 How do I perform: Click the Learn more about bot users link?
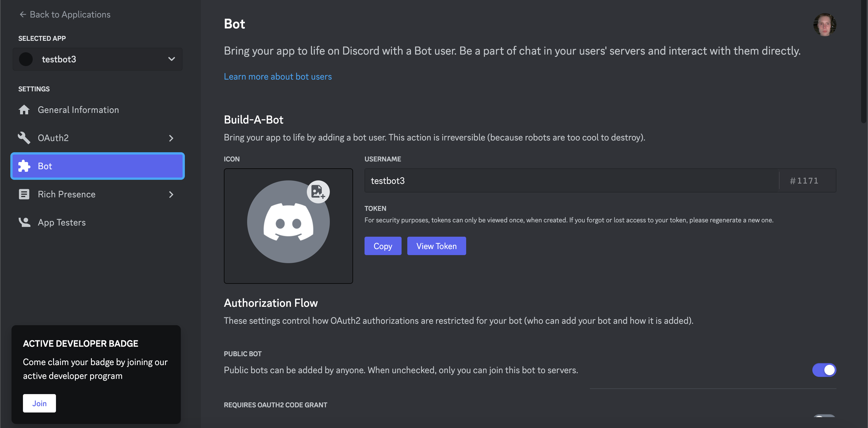278,76
